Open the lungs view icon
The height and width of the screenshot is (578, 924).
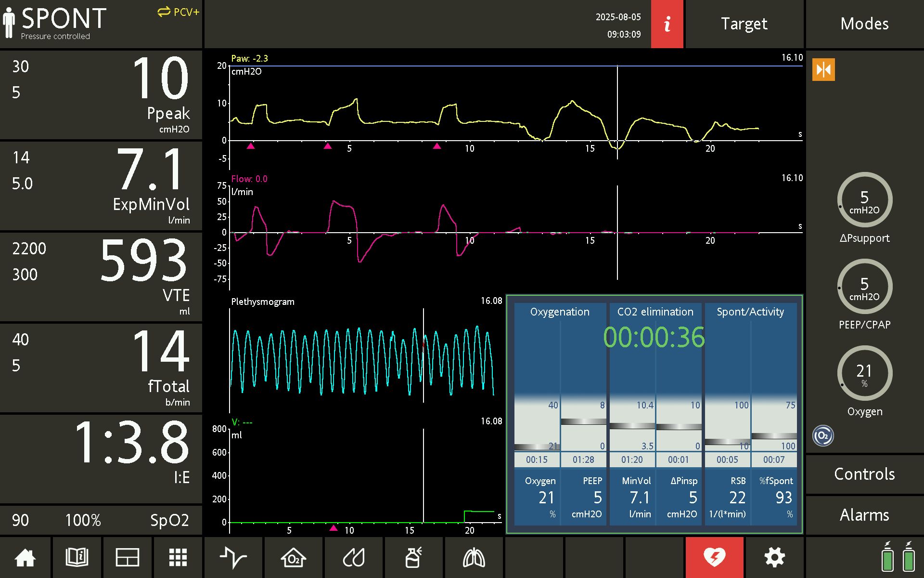click(x=474, y=558)
